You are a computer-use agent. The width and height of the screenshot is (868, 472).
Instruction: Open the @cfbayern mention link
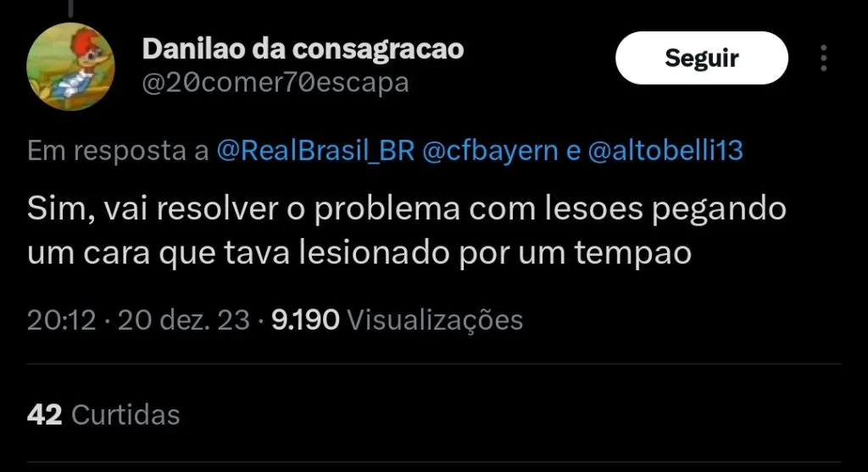(491, 151)
